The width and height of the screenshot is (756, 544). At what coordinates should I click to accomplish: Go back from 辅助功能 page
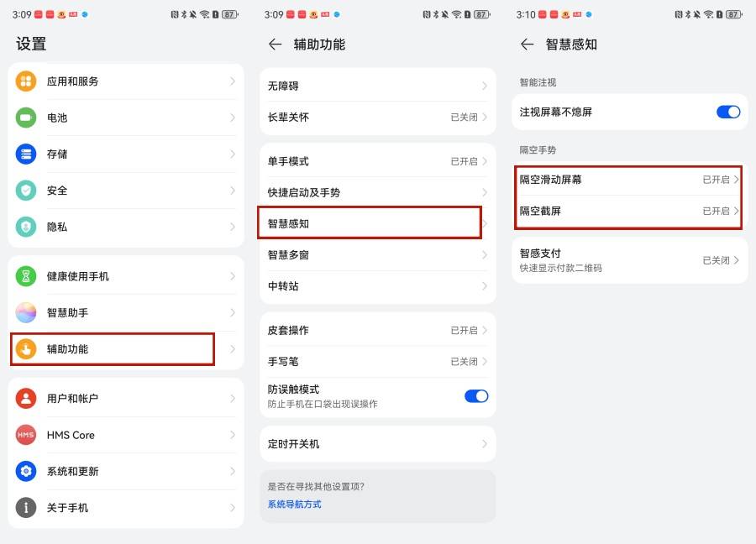point(274,44)
